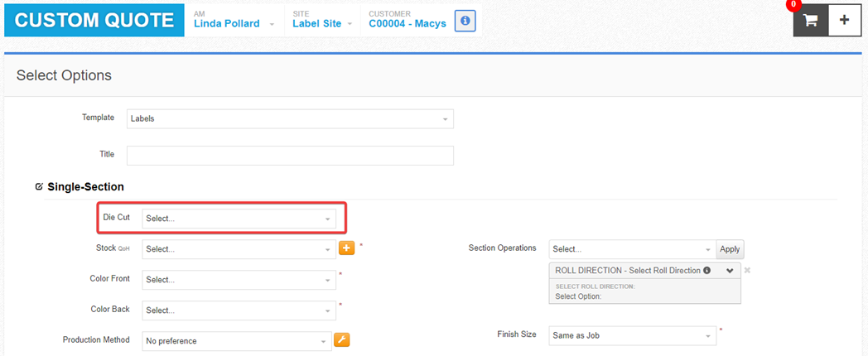Click the red cart count badge
The height and width of the screenshot is (356, 868).
click(793, 4)
